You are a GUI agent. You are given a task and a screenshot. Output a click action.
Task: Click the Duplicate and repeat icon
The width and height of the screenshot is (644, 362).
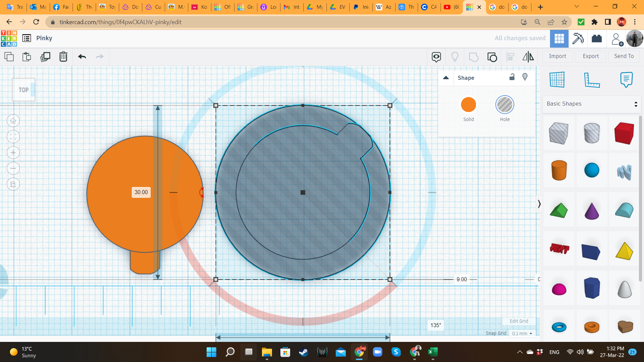tap(45, 57)
